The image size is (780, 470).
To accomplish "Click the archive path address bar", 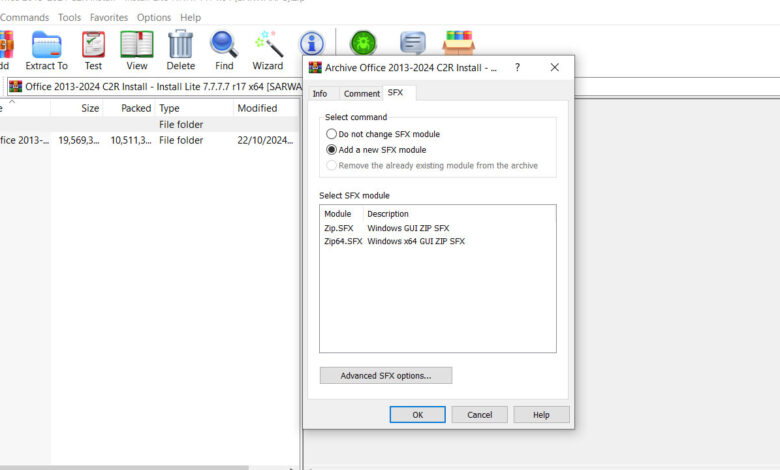I will [154, 87].
